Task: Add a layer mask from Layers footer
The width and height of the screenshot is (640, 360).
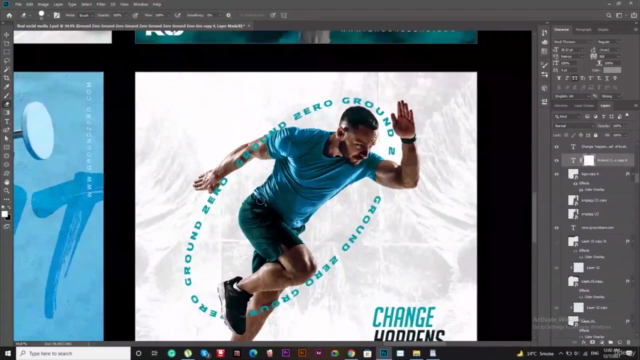Action: (x=593, y=342)
